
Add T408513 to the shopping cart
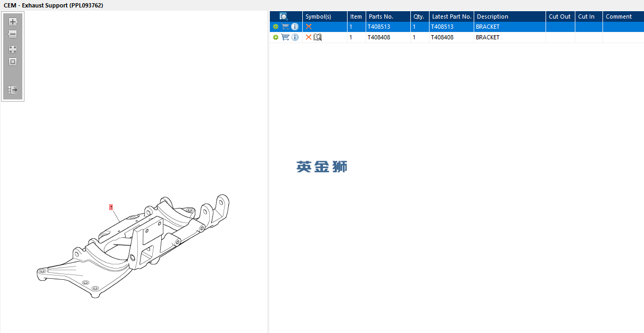pos(285,27)
